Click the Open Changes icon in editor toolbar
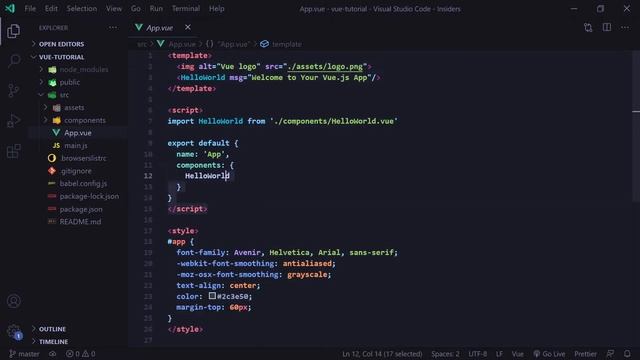The width and height of the screenshot is (640, 360). (588, 28)
